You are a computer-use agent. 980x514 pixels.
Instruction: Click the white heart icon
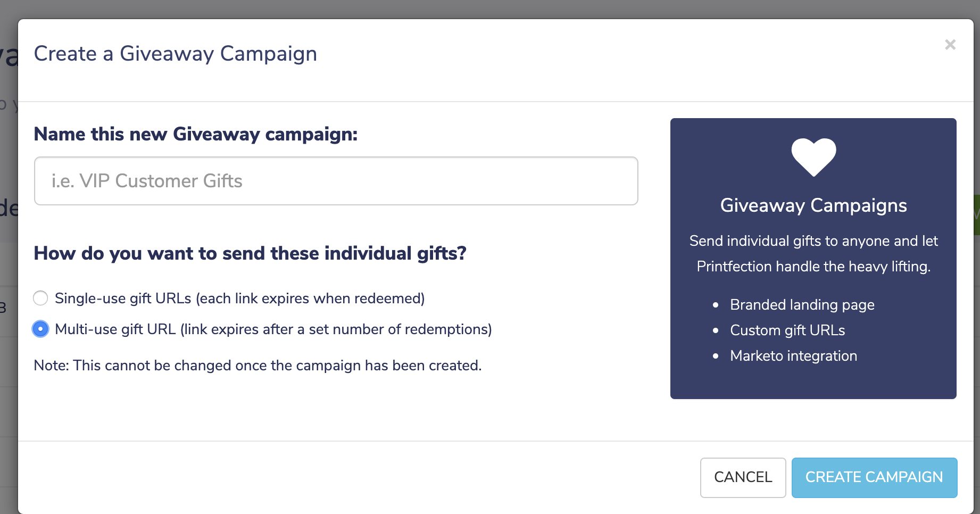click(813, 156)
